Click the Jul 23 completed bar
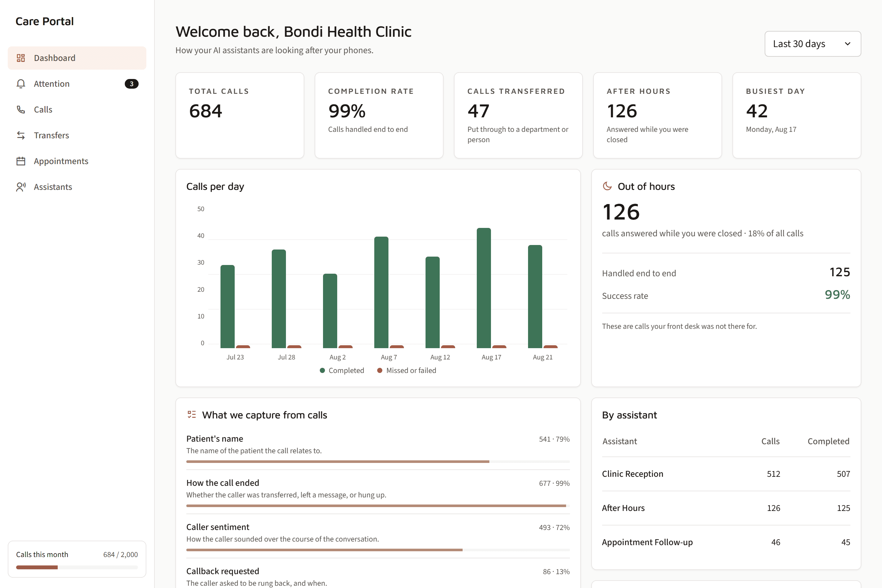This screenshot has height=588, width=882. 228,307
